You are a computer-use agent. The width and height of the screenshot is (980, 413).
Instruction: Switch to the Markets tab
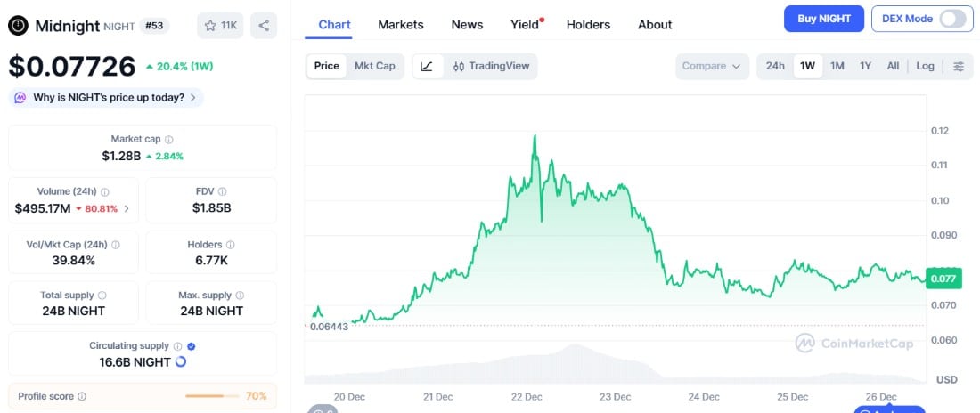pos(401,25)
